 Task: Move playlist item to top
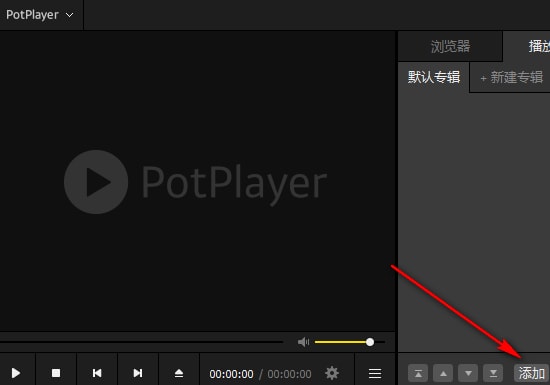(x=418, y=373)
